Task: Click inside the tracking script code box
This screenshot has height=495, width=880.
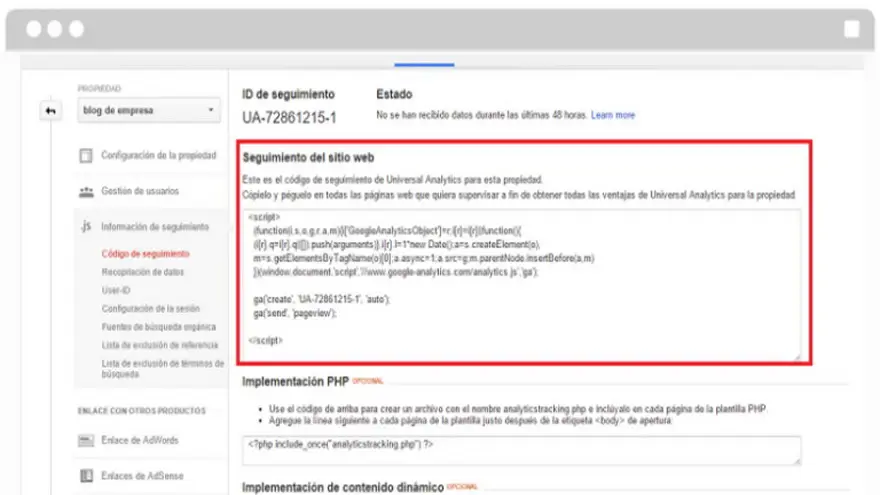Action: click(521, 285)
